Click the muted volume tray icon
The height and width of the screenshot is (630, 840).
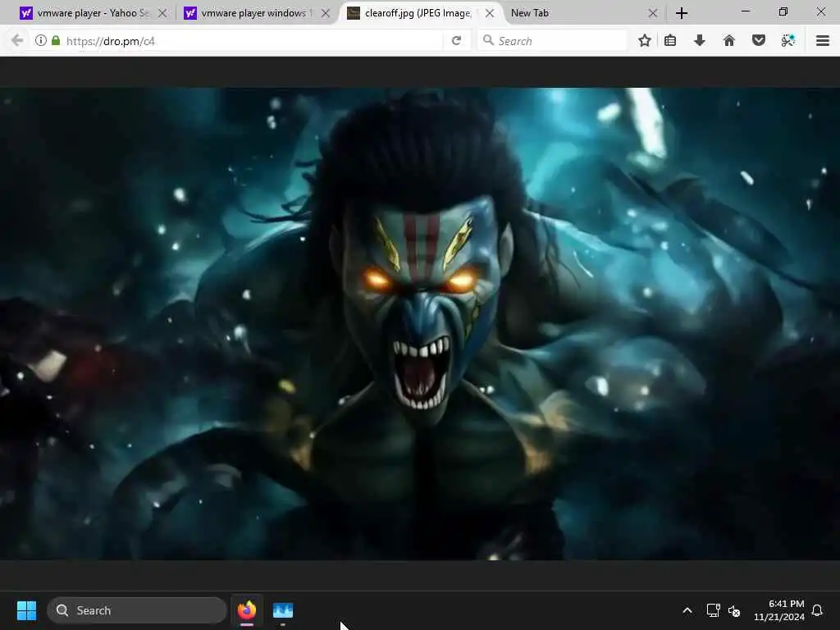[x=734, y=610]
